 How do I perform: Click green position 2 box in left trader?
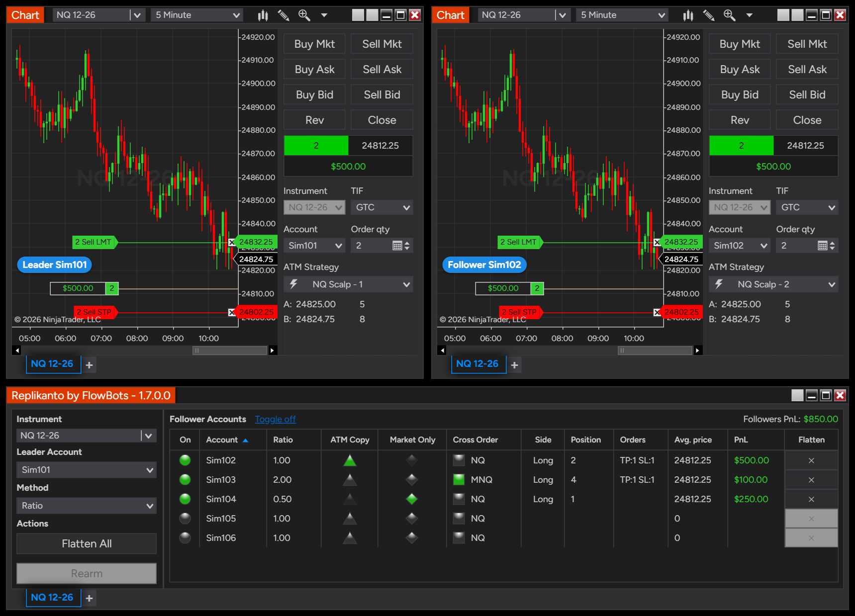click(x=316, y=146)
